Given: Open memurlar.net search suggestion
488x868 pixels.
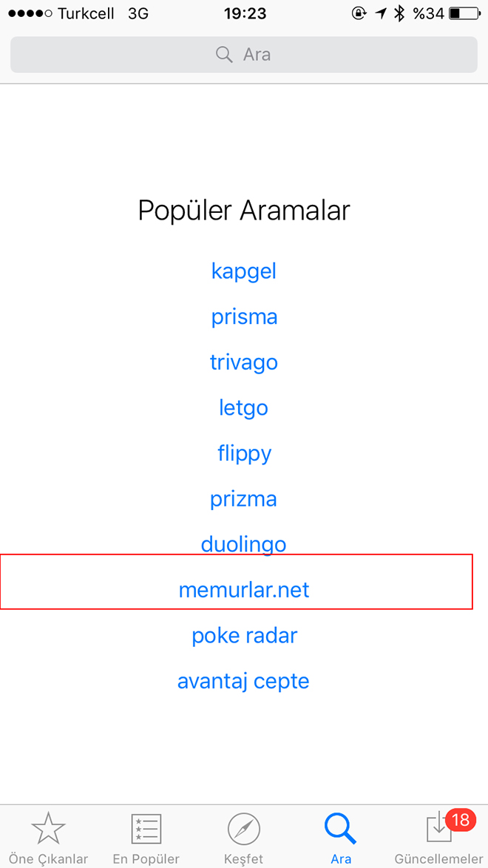Looking at the screenshot, I should click(244, 590).
